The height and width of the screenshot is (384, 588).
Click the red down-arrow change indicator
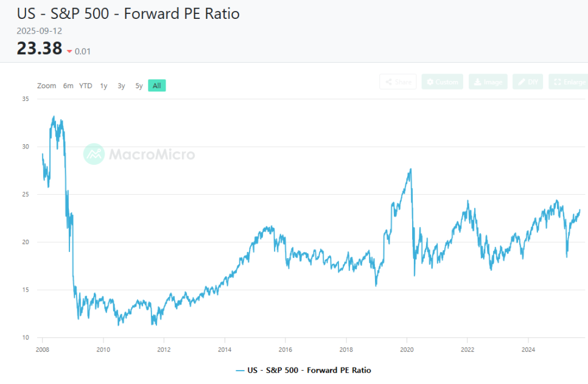[69, 51]
